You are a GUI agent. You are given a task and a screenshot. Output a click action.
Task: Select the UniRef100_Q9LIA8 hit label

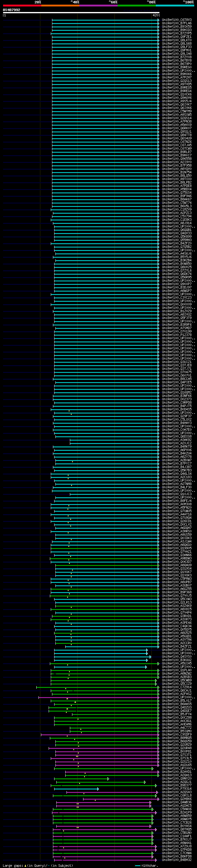tap(177, 54)
